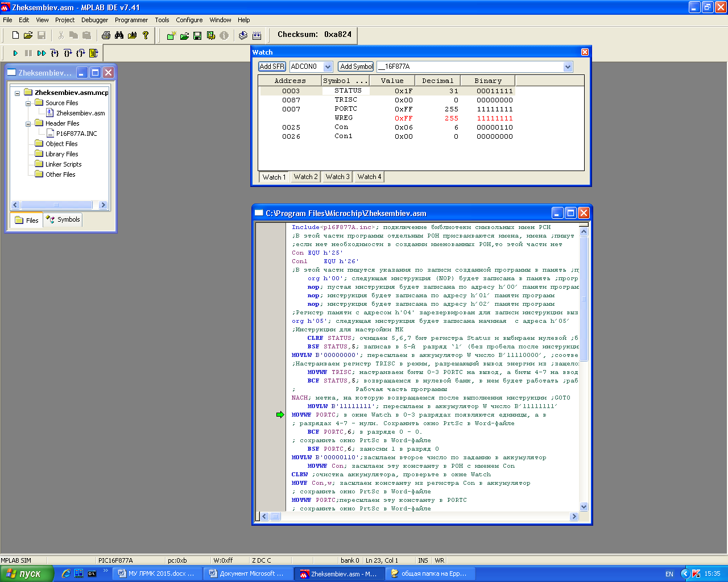The image size is (728, 582).
Task: Collapse the Source Files folder
Action: pos(28,103)
